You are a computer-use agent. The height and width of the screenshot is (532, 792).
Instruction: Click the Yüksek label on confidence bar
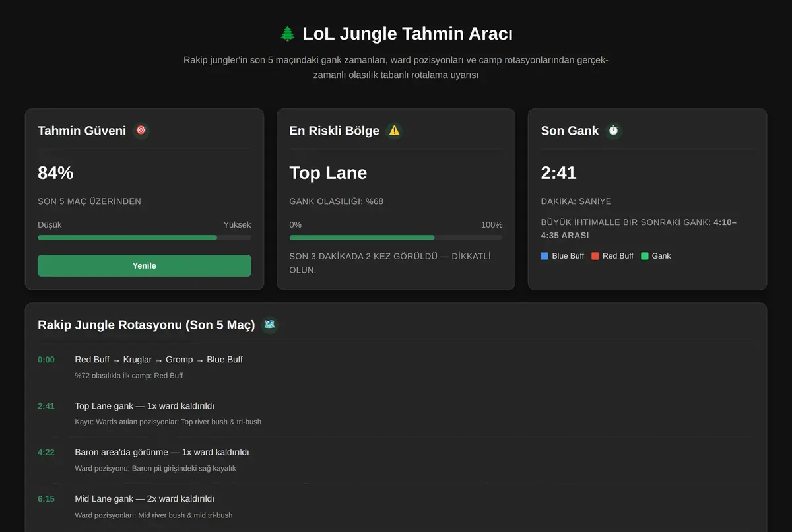(237, 225)
